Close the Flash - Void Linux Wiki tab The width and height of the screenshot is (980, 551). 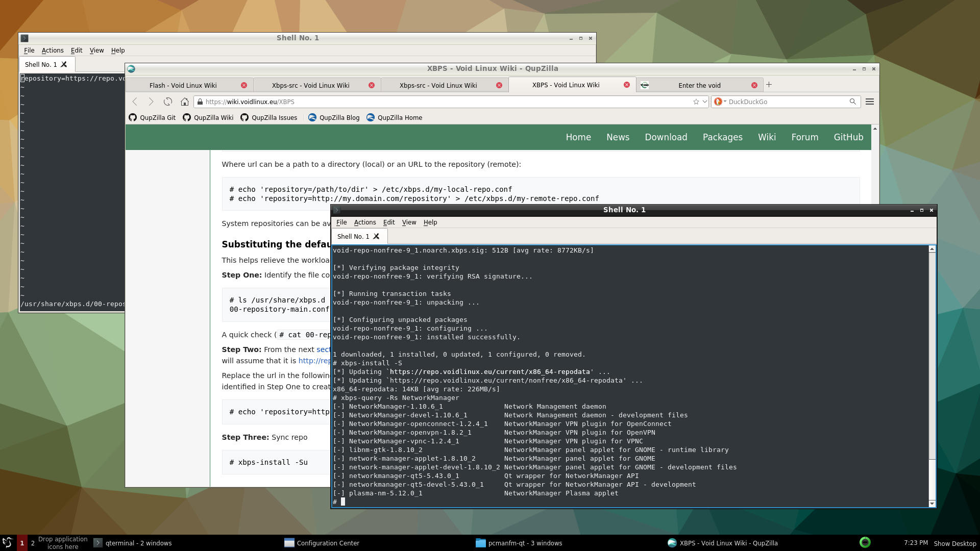click(x=244, y=85)
